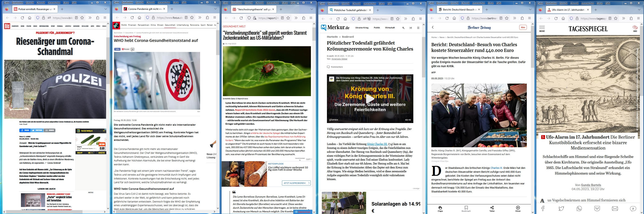Open the Merkur.de site hamburger menu

coord(418,28)
